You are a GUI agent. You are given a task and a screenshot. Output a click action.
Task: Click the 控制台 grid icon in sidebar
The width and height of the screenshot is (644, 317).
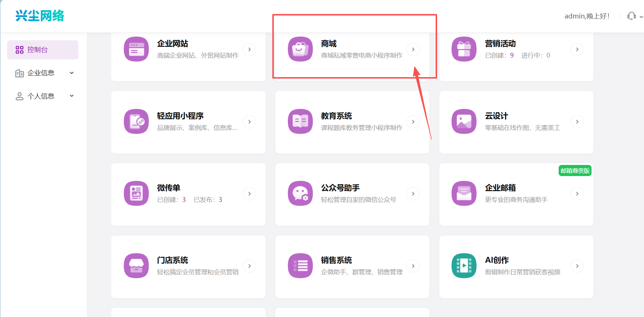(20, 50)
